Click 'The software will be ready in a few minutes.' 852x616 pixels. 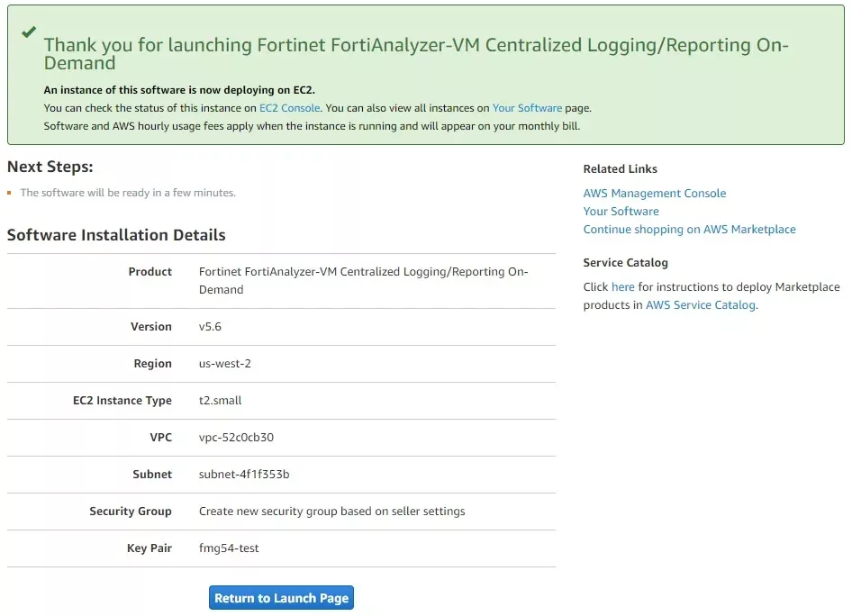click(128, 193)
